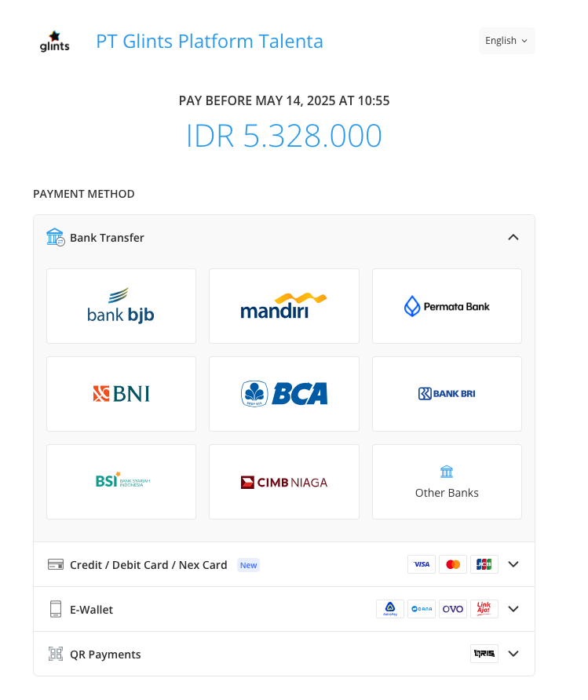Click the Bank Transfer heading text
This screenshot has width=588, height=700.
click(x=107, y=238)
